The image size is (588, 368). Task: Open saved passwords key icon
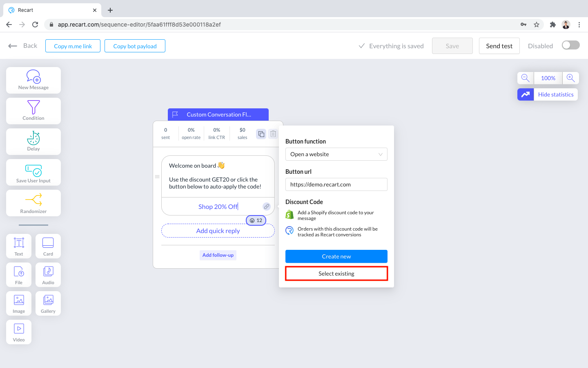click(x=523, y=25)
